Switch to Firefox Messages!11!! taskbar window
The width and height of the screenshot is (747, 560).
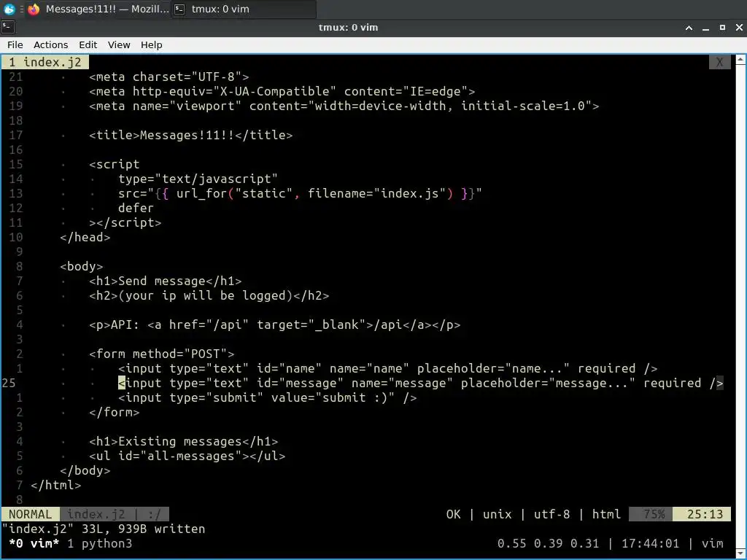pos(98,9)
